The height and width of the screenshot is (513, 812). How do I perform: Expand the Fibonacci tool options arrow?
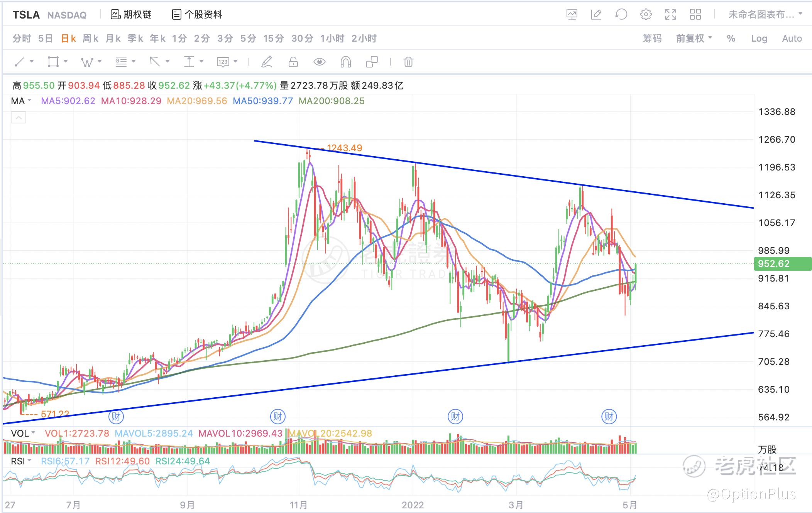pos(134,61)
